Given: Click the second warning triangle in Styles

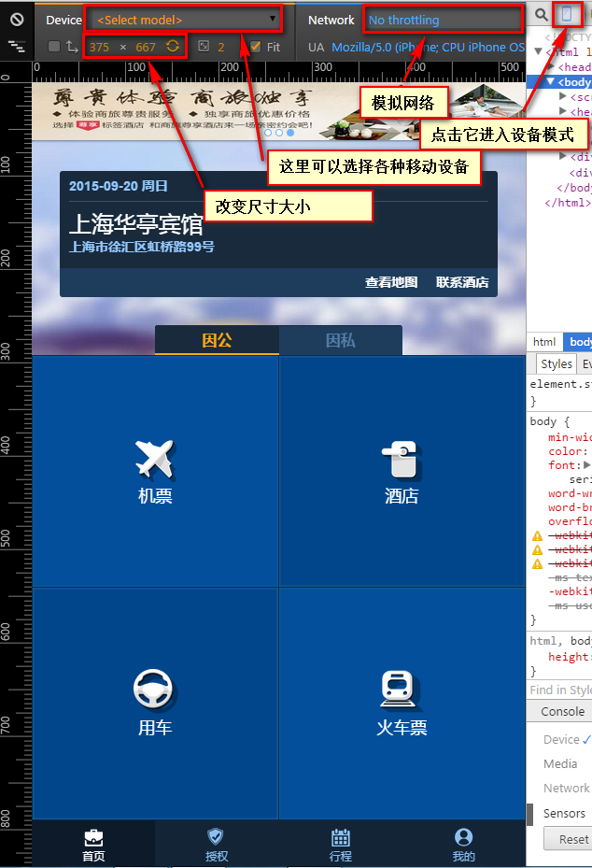Looking at the screenshot, I should pyautogui.click(x=537, y=549).
